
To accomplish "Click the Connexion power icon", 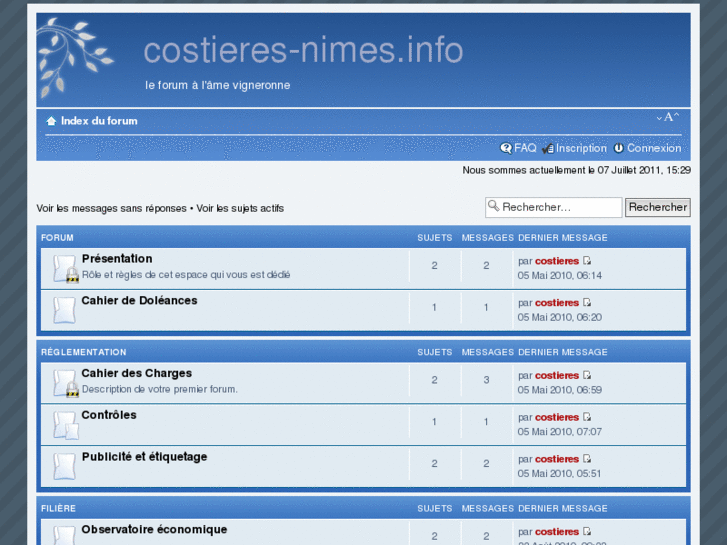I will (619, 148).
